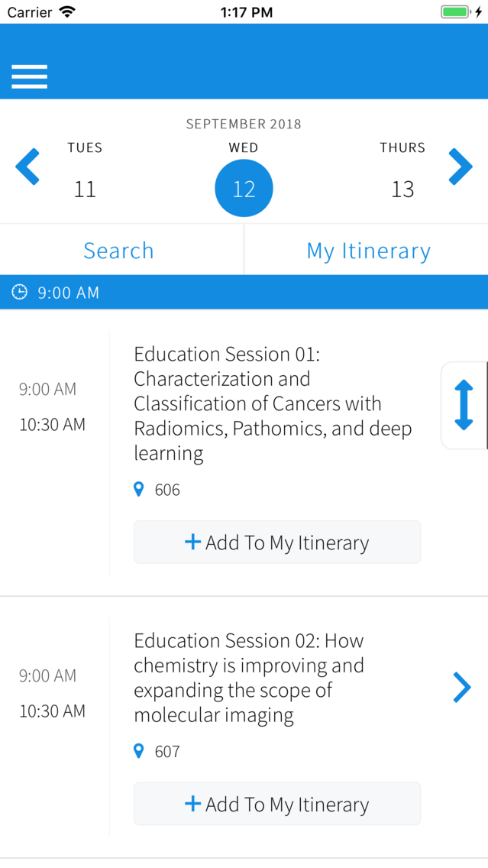Tap location pin for room 607
Viewport: 488px width, 868px height.
[139, 751]
